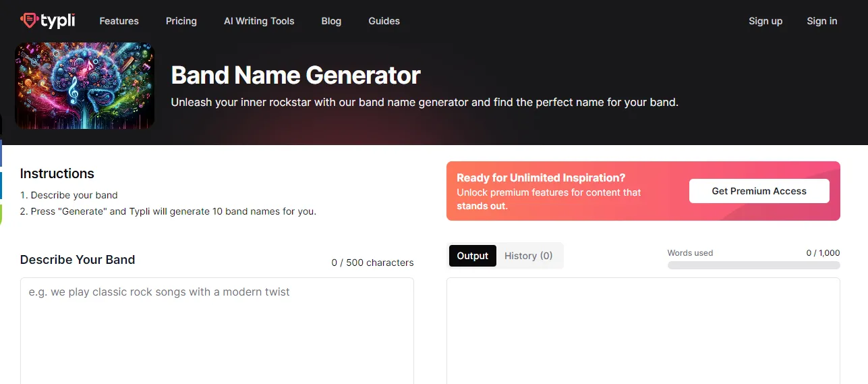
Task: Click the colorful music tree thumbnail
Action: coord(84,86)
